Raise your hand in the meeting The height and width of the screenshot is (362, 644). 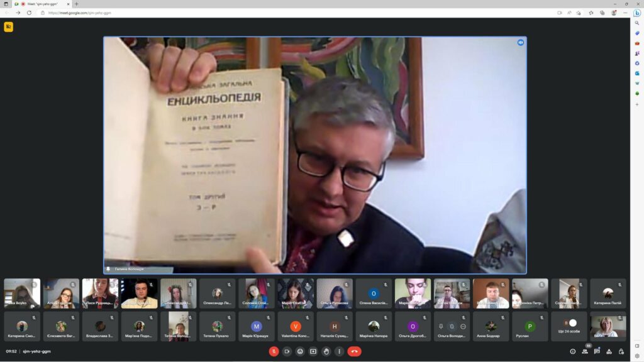tap(326, 351)
